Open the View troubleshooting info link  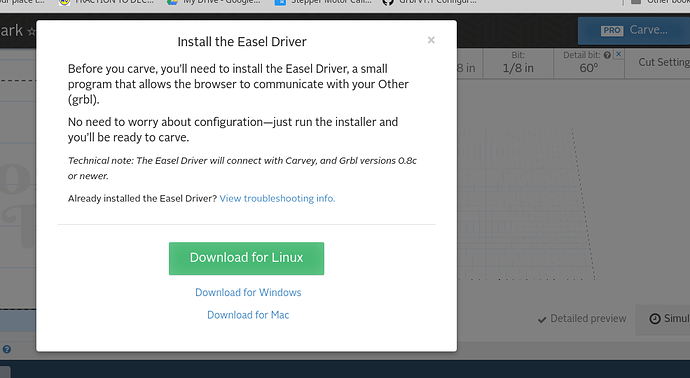pyautogui.click(x=277, y=198)
